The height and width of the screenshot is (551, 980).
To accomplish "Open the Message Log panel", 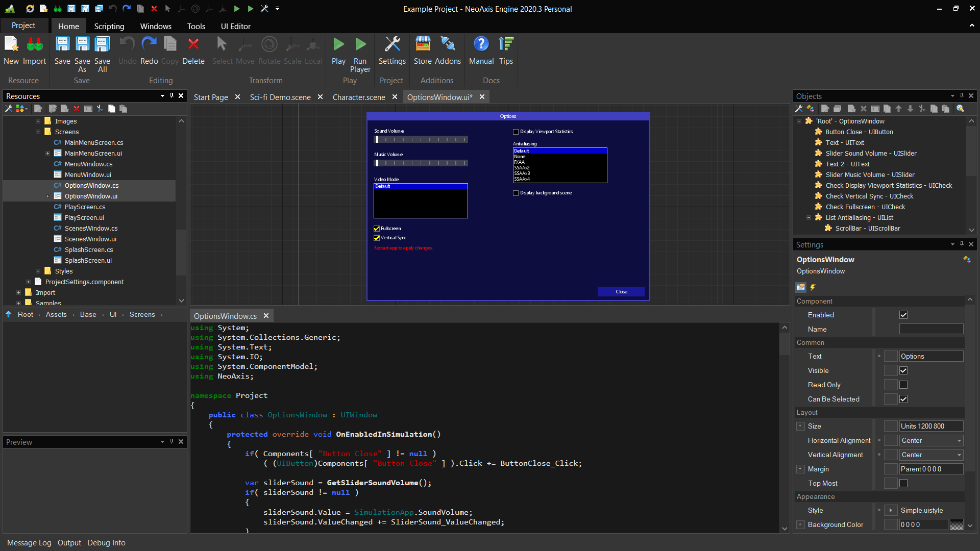I will pos(29,543).
